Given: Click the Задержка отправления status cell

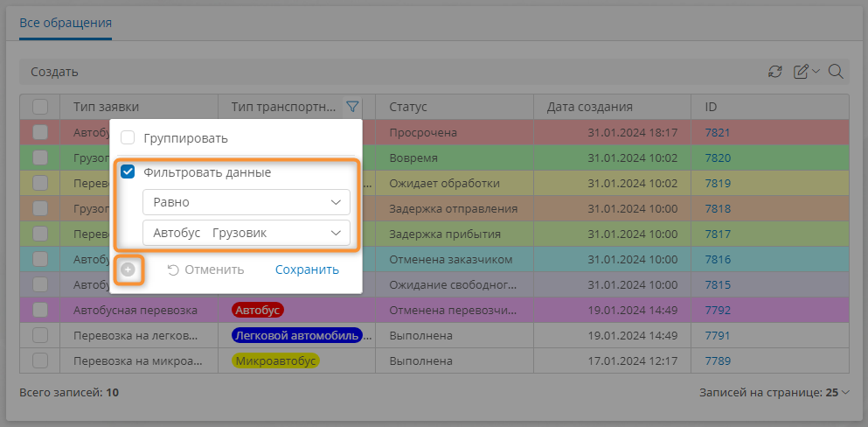Looking at the screenshot, I should 455,209.
